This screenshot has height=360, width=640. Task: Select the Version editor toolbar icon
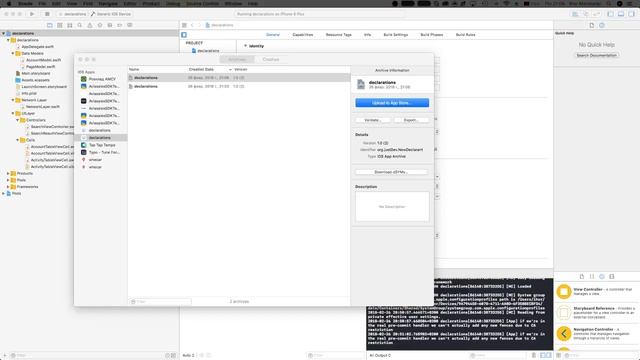[596, 14]
